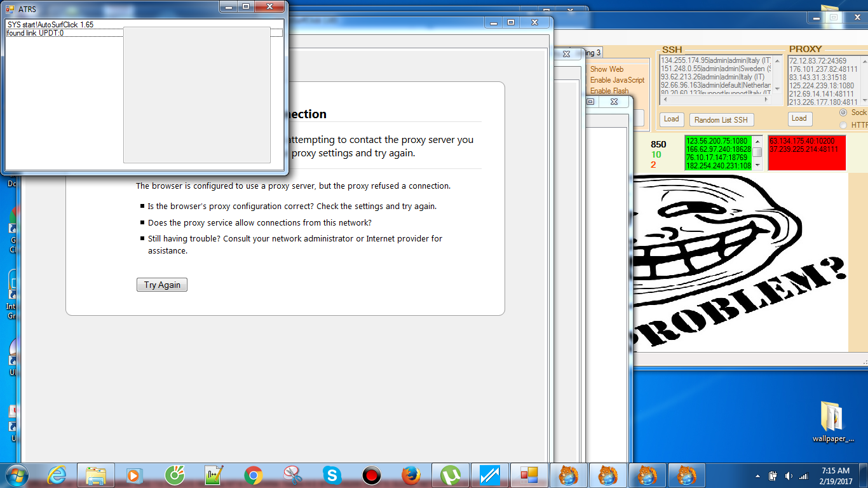Select proxy 176.101.237.82:48111
868x488 pixels.
tap(824, 69)
